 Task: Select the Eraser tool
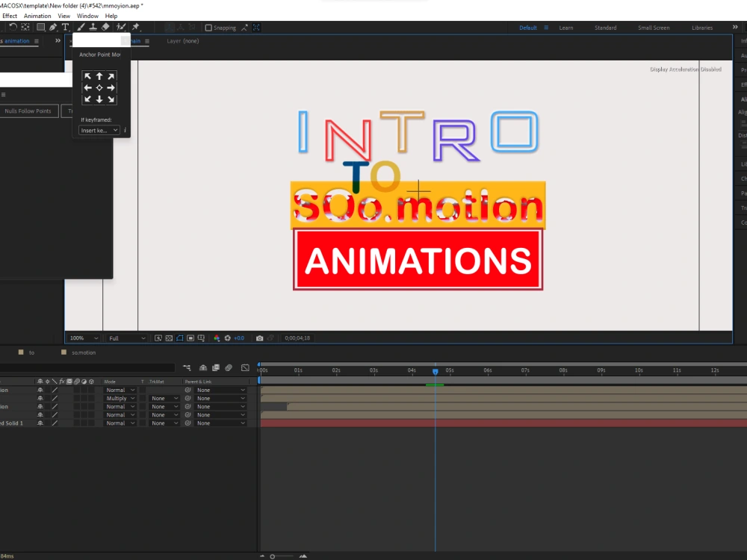[x=105, y=27]
